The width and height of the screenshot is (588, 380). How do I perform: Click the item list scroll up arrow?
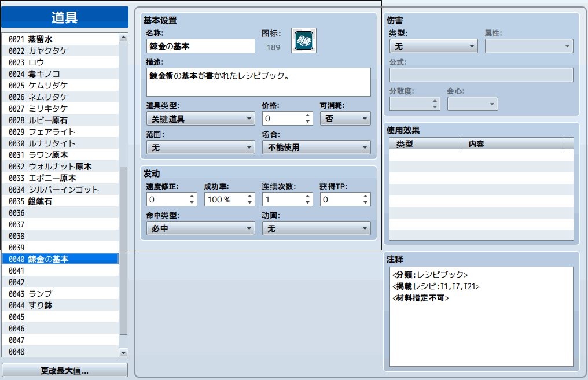tap(123, 37)
